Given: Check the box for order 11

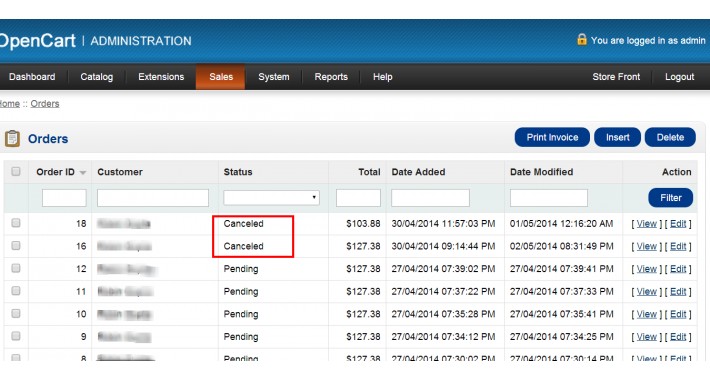Looking at the screenshot, I should 16,291.
